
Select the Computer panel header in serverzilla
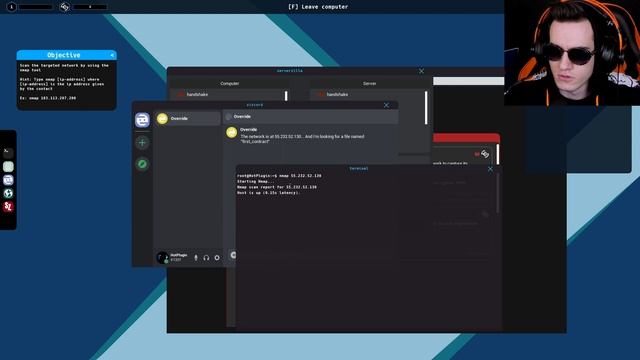229,83
